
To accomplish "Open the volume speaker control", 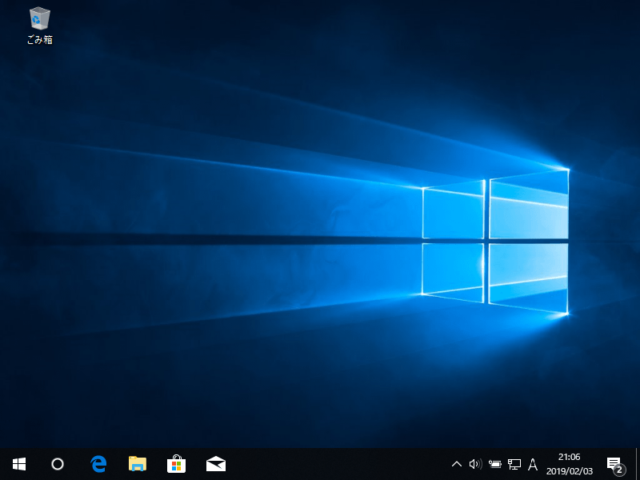I will coord(476,464).
